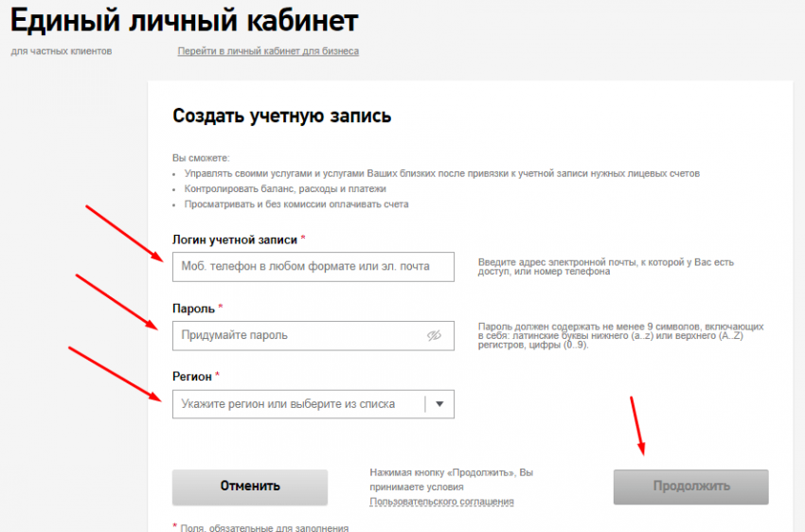Go to личный кабинет для бизнеса link

point(268,51)
